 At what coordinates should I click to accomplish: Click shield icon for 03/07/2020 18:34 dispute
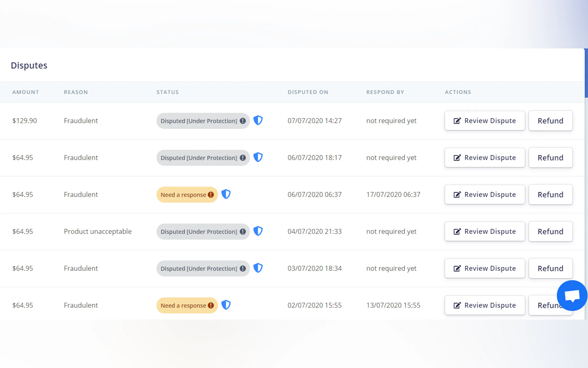tap(258, 268)
